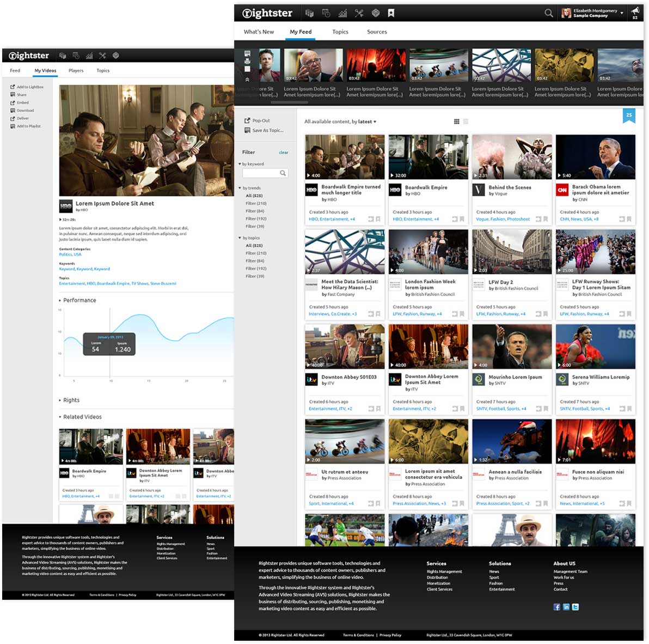This screenshot has width=649, height=644.
Task: Switch to the Sources tab
Action: pyautogui.click(x=377, y=32)
